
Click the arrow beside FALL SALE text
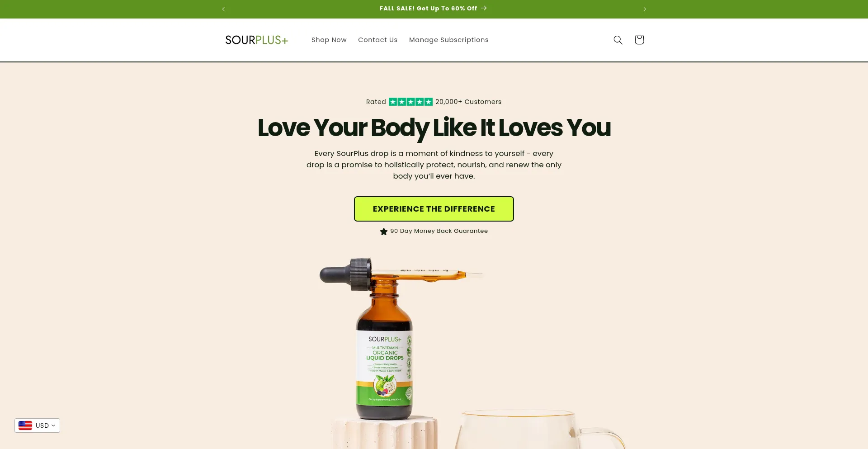coord(484,8)
